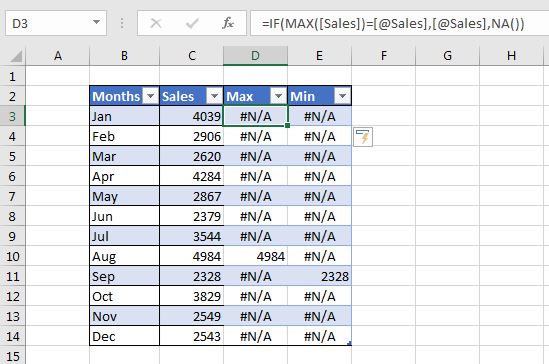Select row 10 header
Screen dimensions: 549x364
[x=13, y=256]
